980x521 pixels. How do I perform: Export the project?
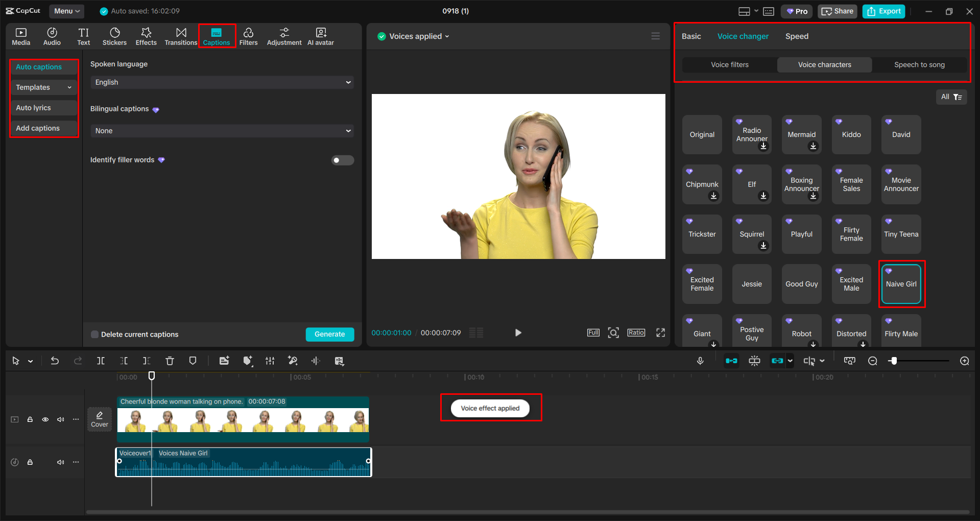tap(883, 11)
